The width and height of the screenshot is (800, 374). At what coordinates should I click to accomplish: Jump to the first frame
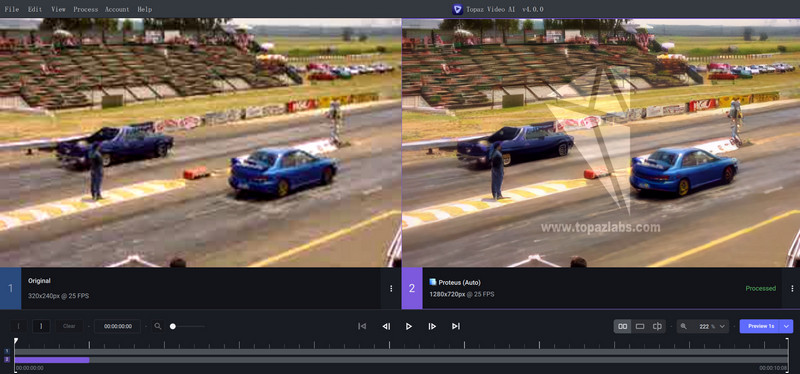coord(362,326)
